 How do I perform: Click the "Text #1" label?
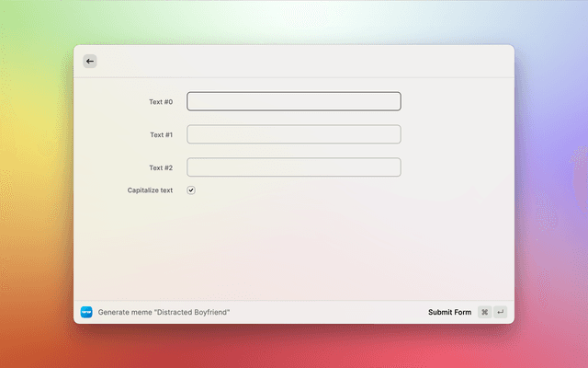pyautogui.click(x=161, y=134)
